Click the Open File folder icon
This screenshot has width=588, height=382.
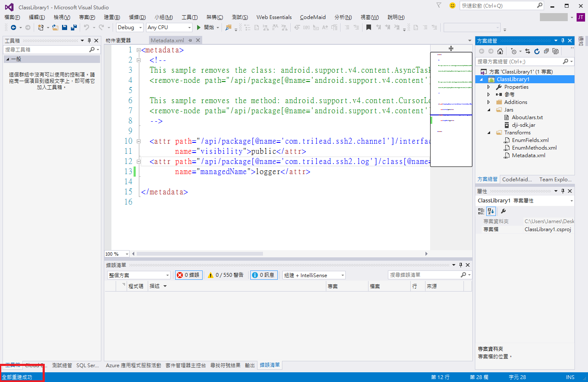click(x=55, y=27)
